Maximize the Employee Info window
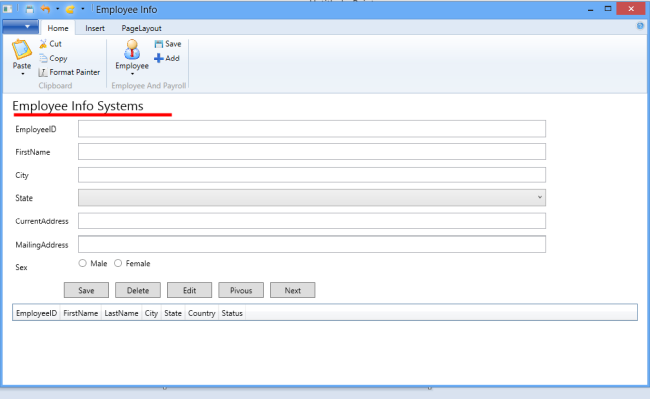Screen dimensions: 650x399 [x=608, y=9]
